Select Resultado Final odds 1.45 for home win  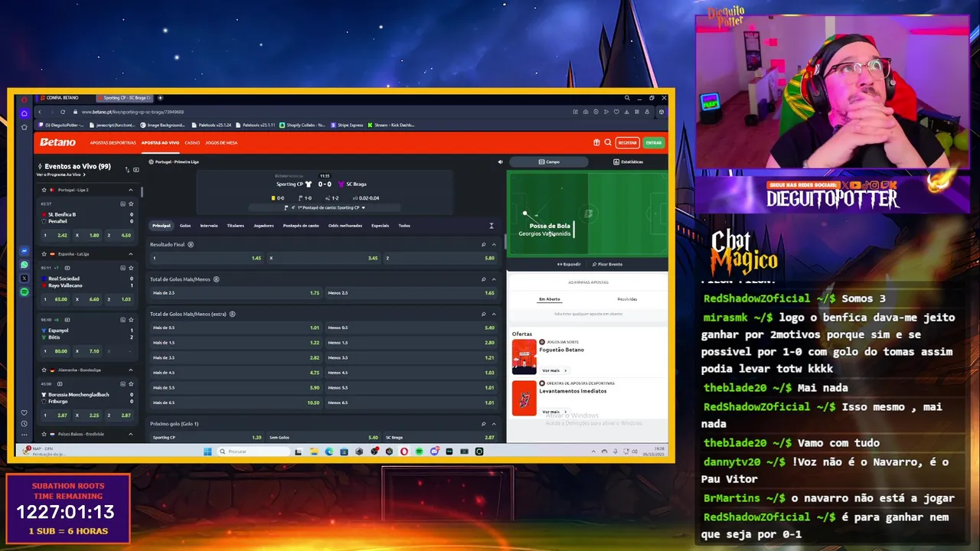[206, 258]
